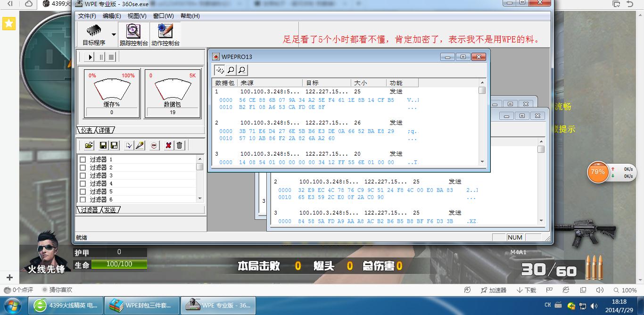Click the first magnifier search icon in WPEPRO13
The width and height of the screenshot is (644, 315).
click(231, 70)
